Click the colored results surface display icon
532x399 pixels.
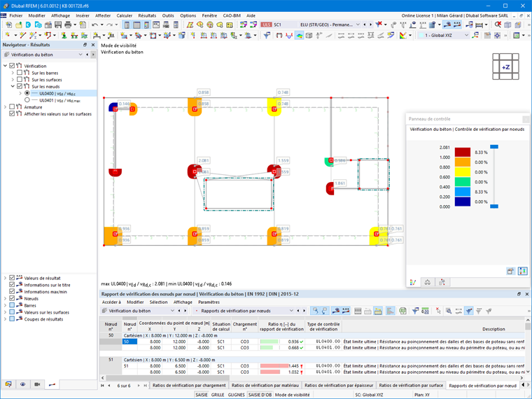point(299,35)
